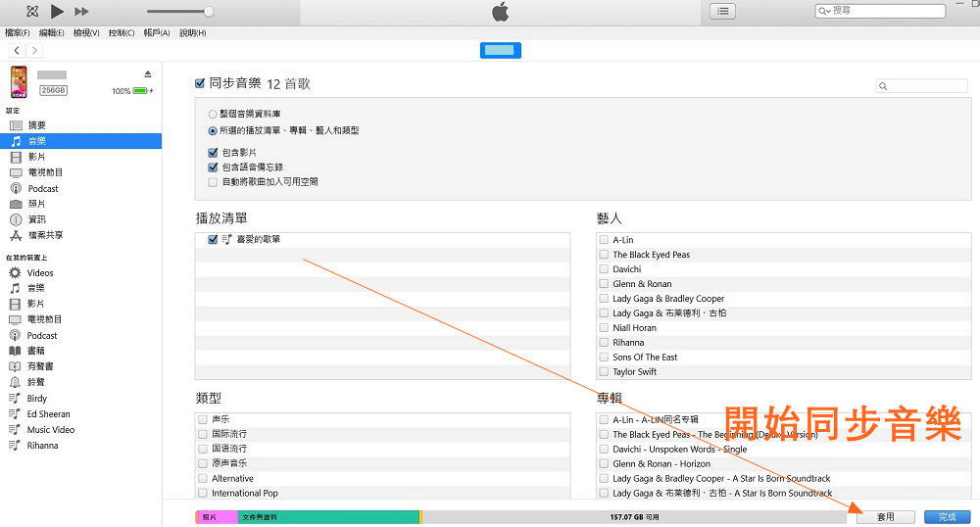
Task: Toggle 包含影片 checkbox
Action: (213, 153)
